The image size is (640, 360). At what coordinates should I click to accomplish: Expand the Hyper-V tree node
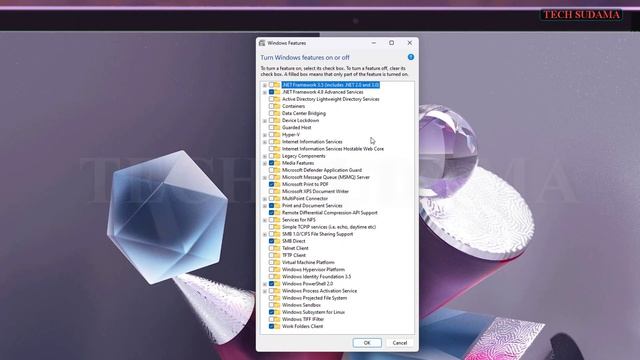pyautogui.click(x=264, y=135)
